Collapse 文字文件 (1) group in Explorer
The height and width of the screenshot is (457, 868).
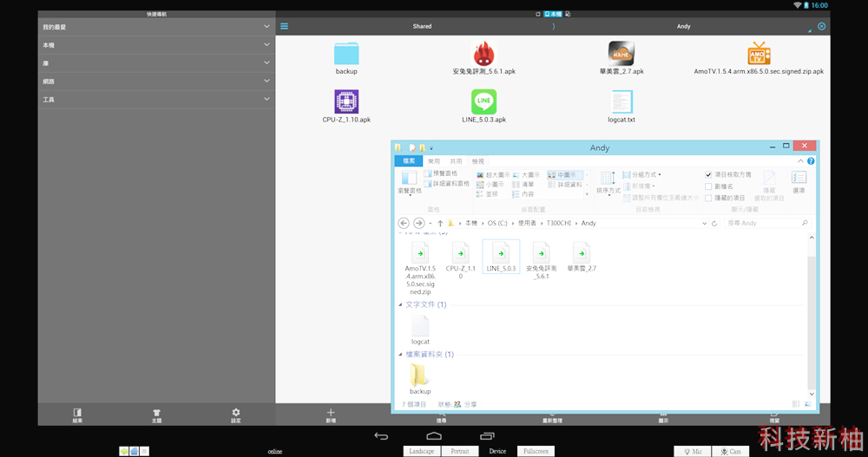click(x=400, y=304)
